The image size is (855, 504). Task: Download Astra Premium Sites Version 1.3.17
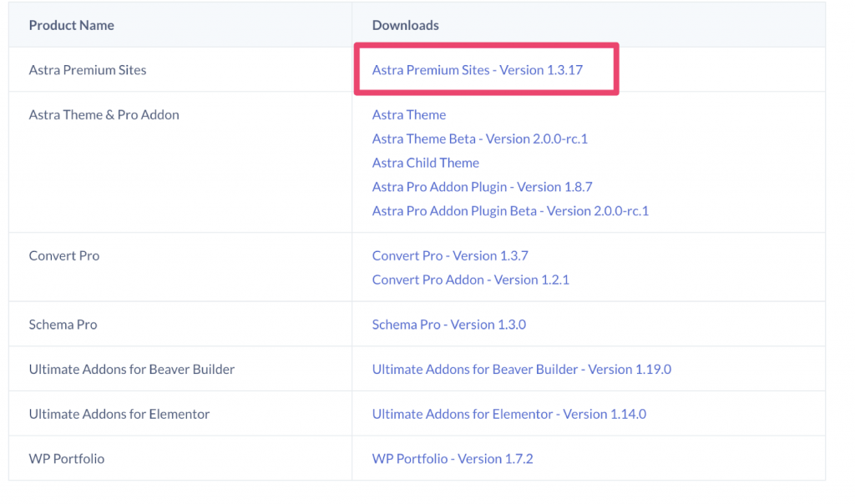pos(477,70)
